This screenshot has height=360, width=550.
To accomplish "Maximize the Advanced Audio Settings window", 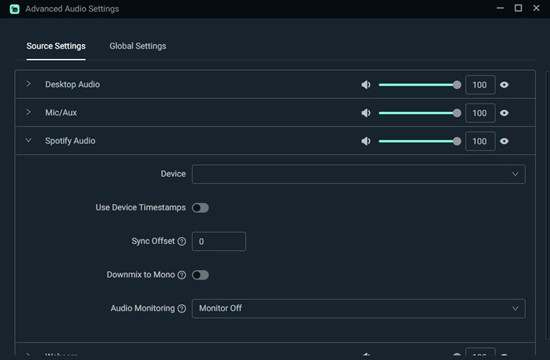I will 518,8.
